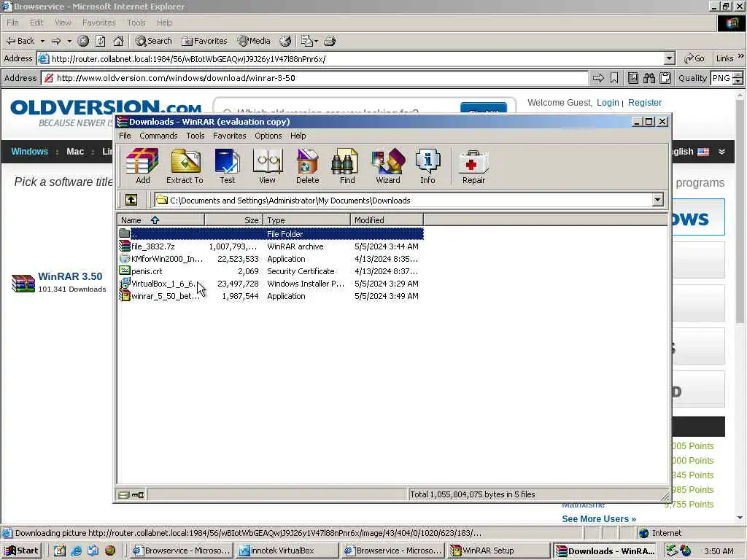The height and width of the screenshot is (560, 747).
Task: Click the IE Forward arrow
Action: (56, 41)
